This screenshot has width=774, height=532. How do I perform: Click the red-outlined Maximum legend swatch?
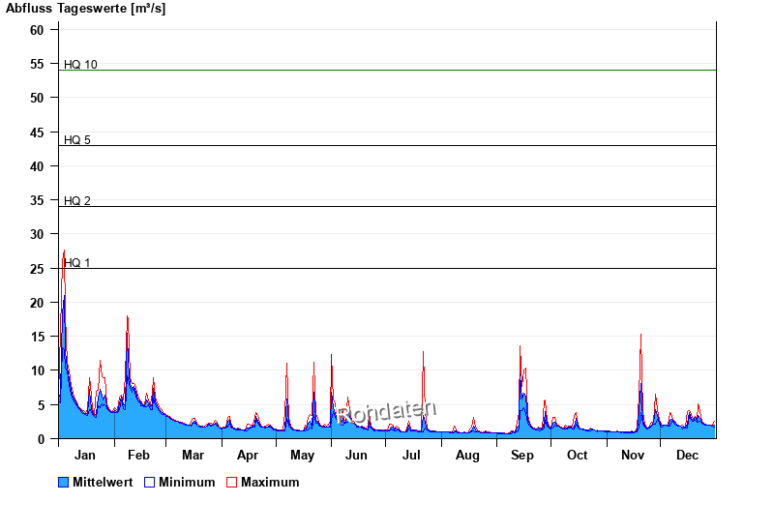tap(231, 482)
